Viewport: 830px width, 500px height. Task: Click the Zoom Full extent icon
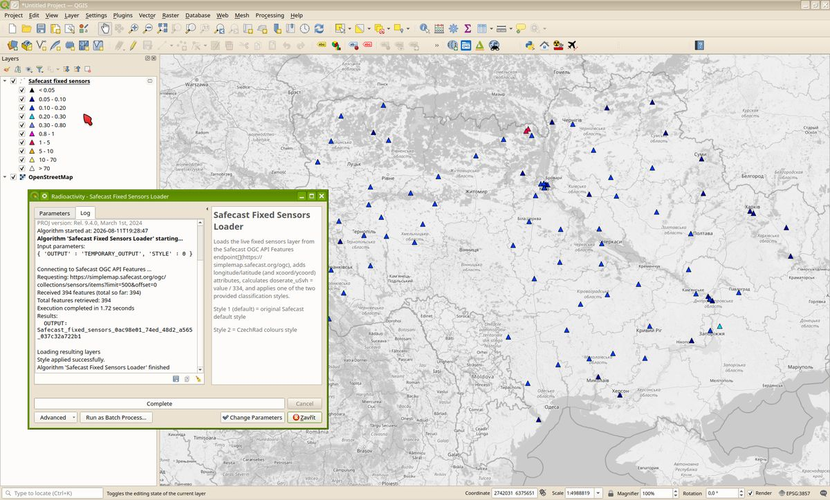(x=162, y=29)
